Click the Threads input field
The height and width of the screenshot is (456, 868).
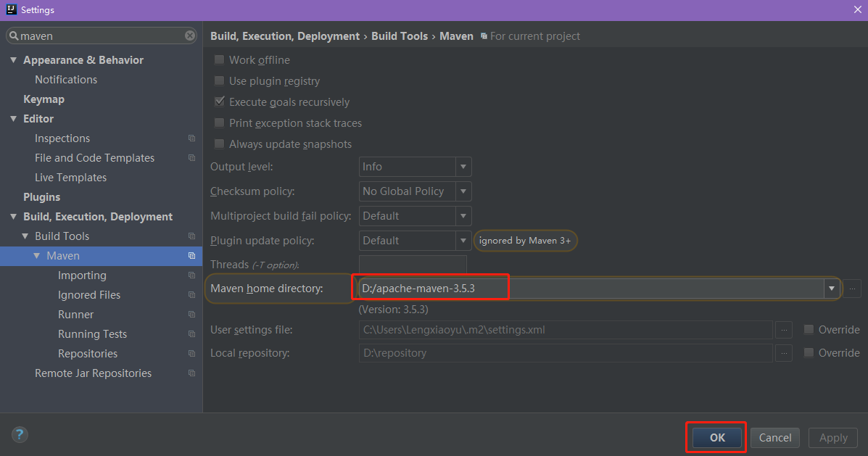pyautogui.click(x=413, y=265)
